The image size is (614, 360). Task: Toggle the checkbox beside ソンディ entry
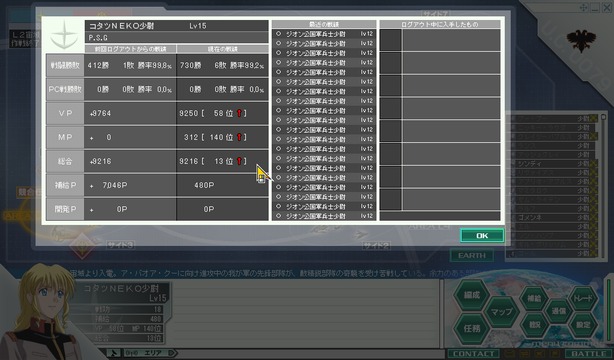coord(593,163)
